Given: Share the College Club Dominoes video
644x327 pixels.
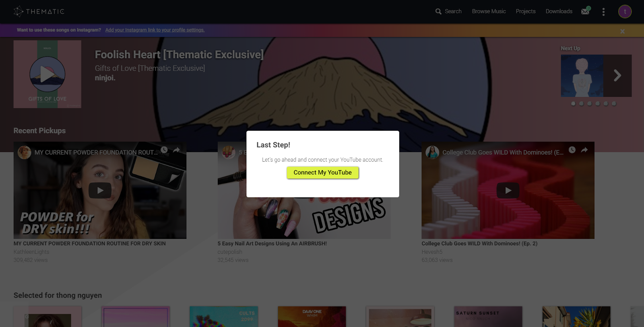Looking at the screenshot, I should click(584, 150).
